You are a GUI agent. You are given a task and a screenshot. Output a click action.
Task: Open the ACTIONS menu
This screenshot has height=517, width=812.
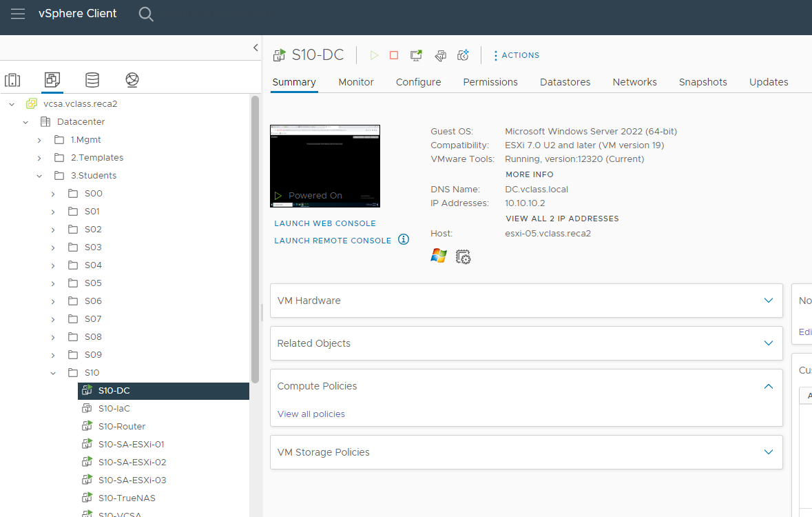(x=517, y=55)
